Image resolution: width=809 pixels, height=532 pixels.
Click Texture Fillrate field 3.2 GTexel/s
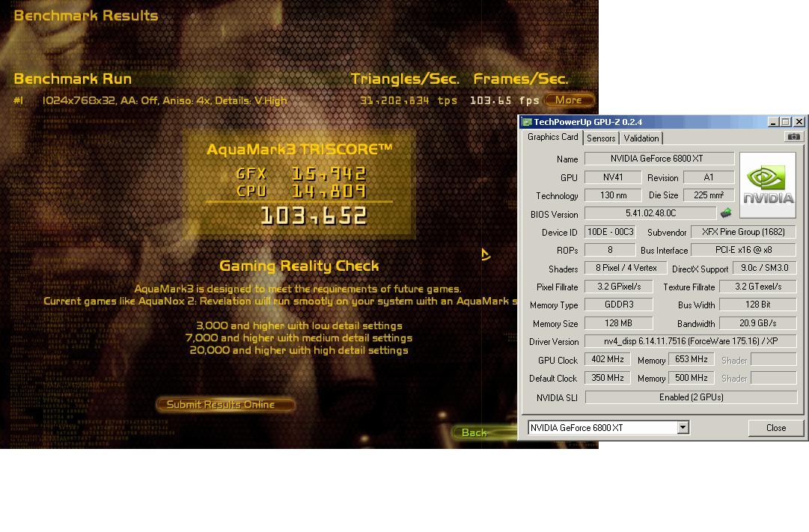pyautogui.click(x=757, y=287)
